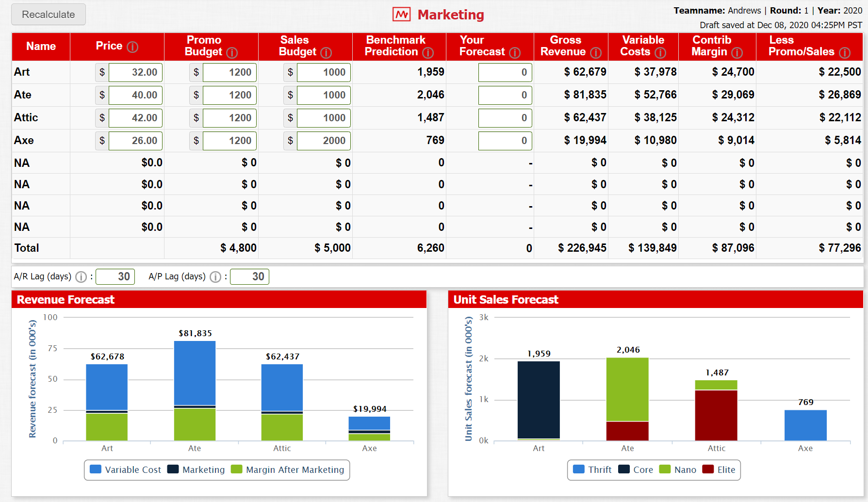Toggle Margin After Marketing legend series
868x502 pixels.
tap(288, 470)
